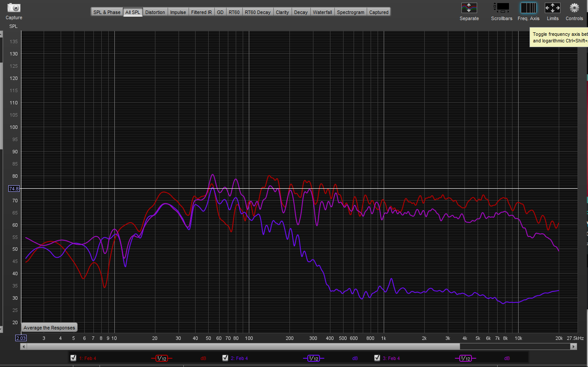The image size is (588, 367).
Task: Click the SPL axis label
Action: 14,27
